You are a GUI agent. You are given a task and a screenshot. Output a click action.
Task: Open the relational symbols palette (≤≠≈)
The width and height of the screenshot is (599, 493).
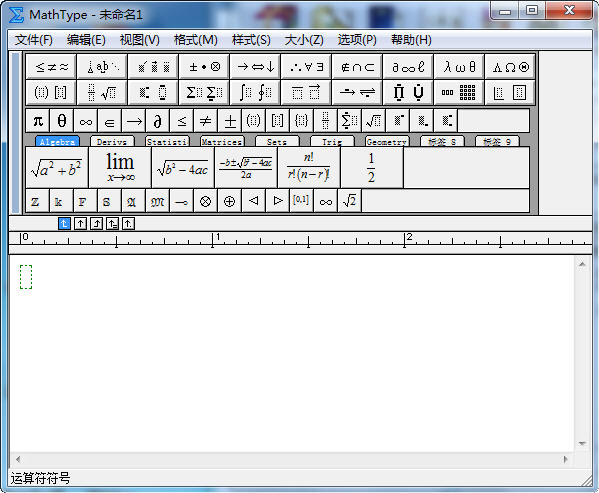51,67
